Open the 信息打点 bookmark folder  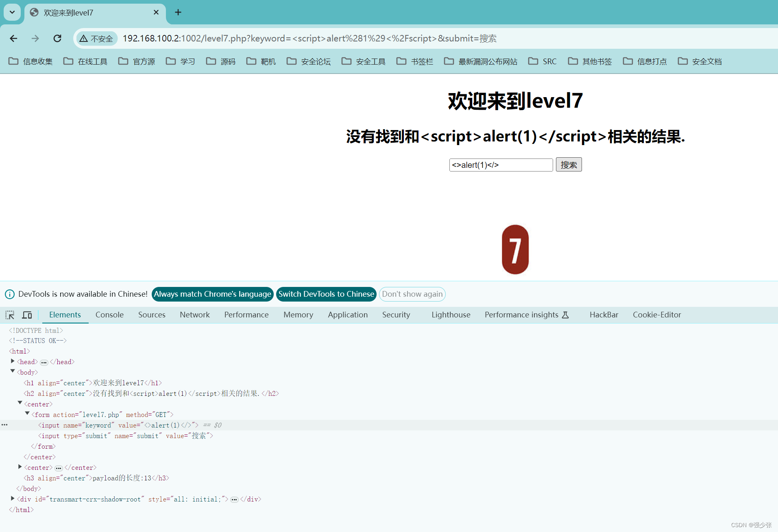pyautogui.click(x=645, y=61)
